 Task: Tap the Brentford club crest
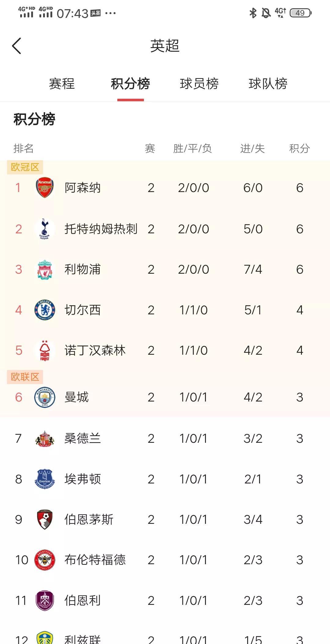point(45,560)
